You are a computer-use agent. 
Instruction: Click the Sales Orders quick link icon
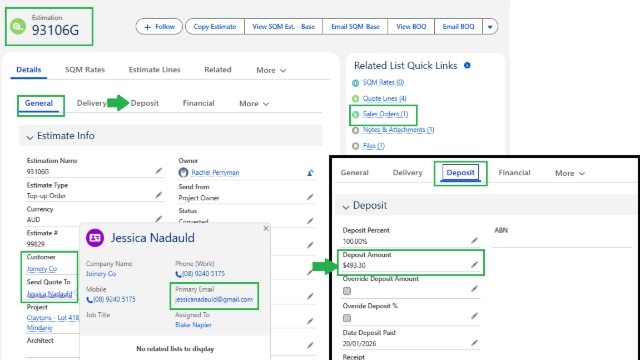tap(356, 115)
